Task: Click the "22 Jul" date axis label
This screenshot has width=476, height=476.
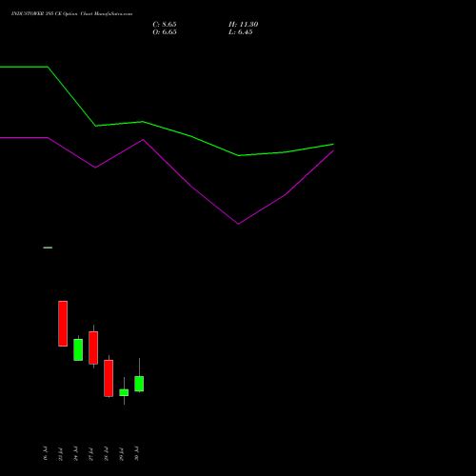Action: click(60, 454)
